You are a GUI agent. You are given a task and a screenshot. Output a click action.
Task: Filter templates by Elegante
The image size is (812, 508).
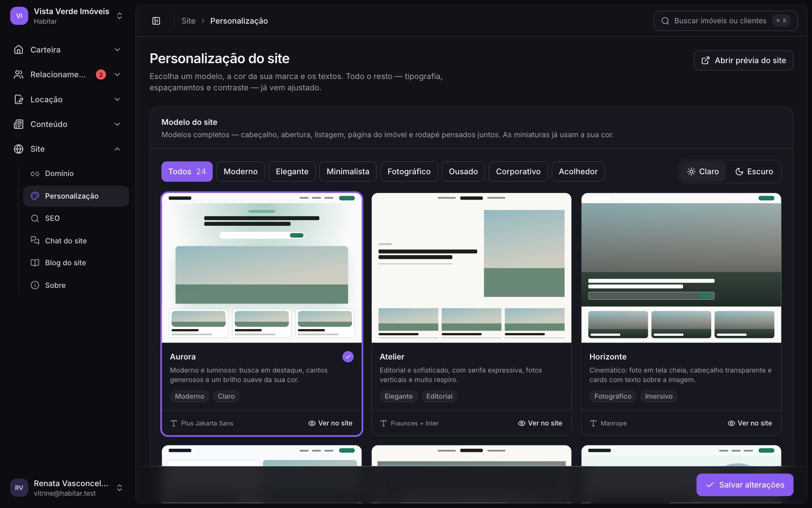292,171
